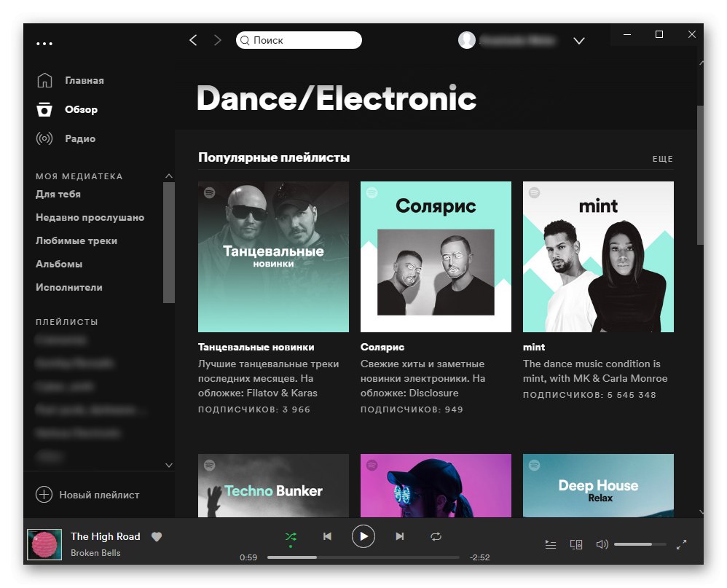Expand the account dropdown chevron
727x588 pixels.
[x=578, y=41]
